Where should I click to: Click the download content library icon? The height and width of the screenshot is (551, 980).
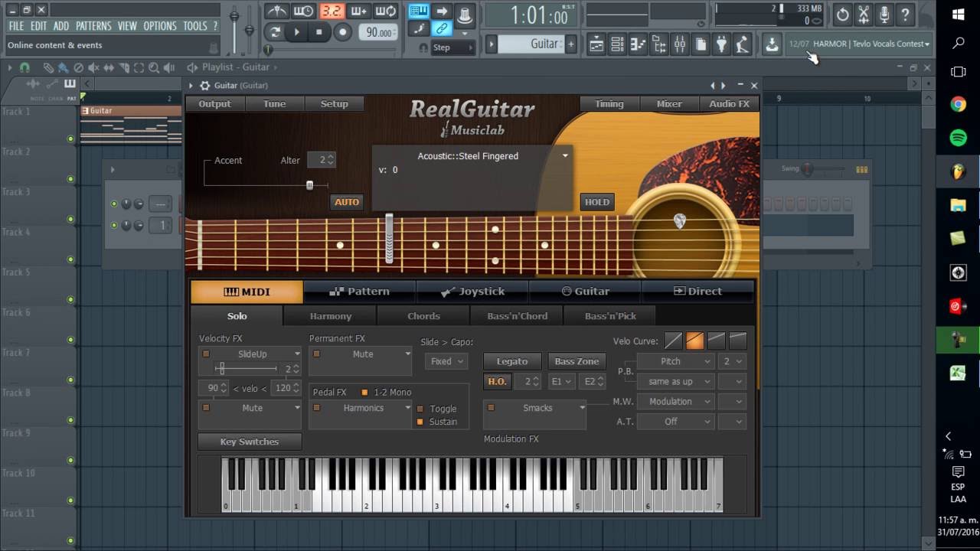pos(772,44)
